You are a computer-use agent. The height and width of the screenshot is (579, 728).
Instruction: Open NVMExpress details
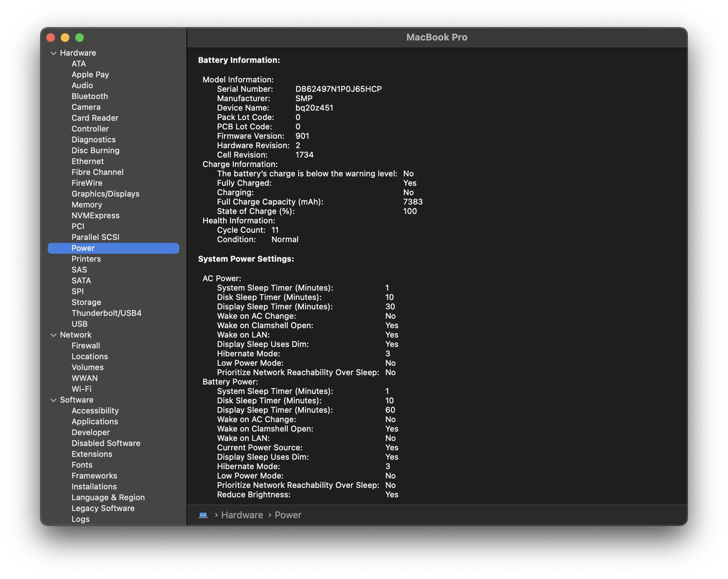pos(95,216)
